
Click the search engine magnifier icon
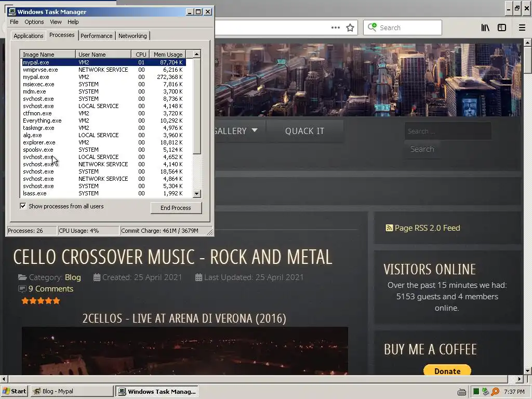pos(372,27)
